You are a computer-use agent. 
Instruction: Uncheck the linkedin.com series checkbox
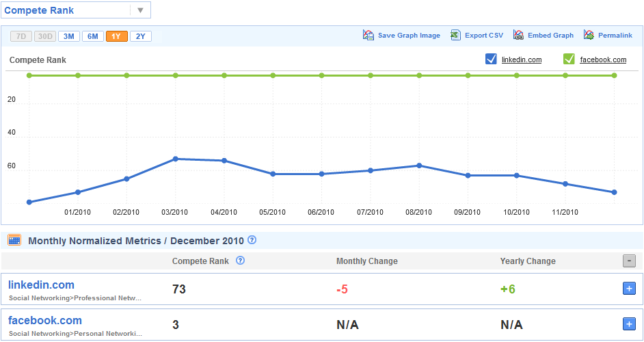pyautogui.click(x=491, y=60)
